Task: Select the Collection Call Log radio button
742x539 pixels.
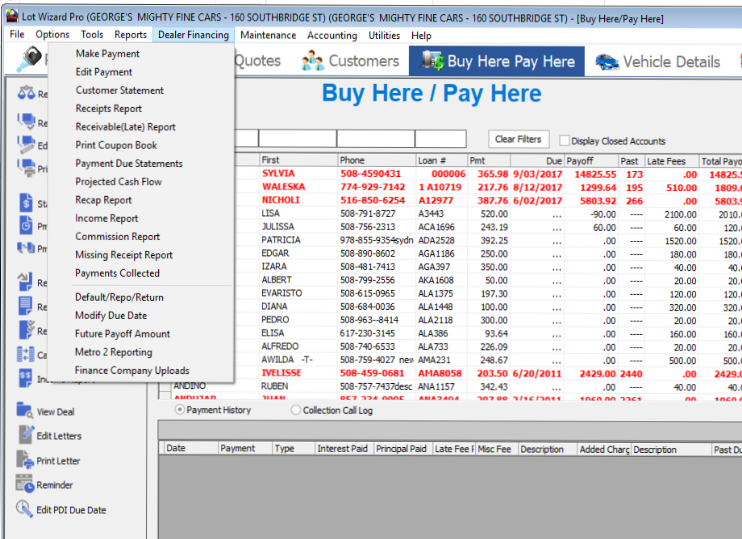Action: click(x=296, y=409)
